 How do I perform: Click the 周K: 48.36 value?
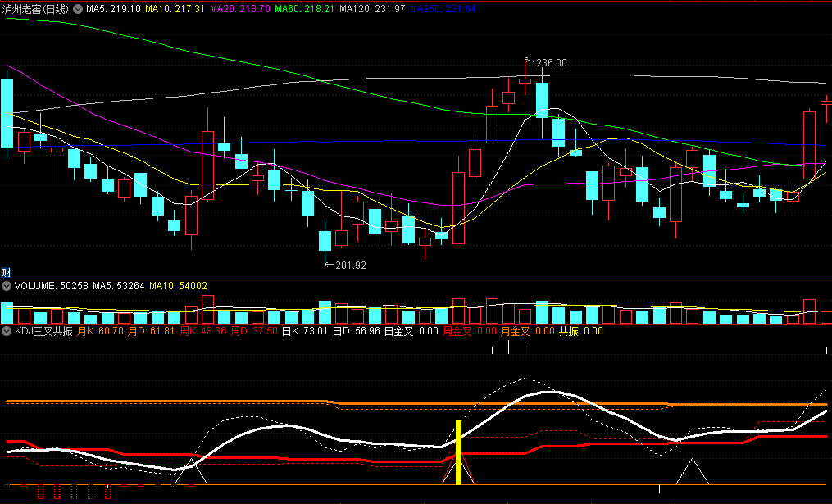(x=202, y=331)
